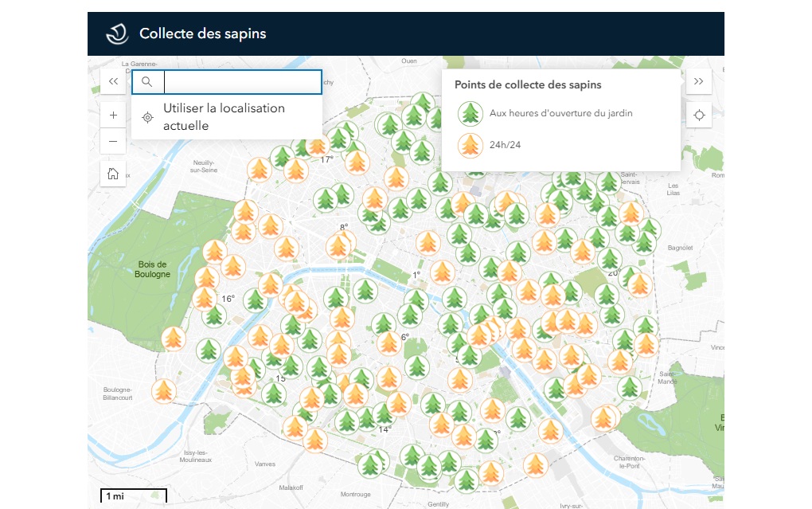Select 'Utiliser la localisation actuelle' suggestion
Screen dimensions: 812x509
[x=224, y=117]
